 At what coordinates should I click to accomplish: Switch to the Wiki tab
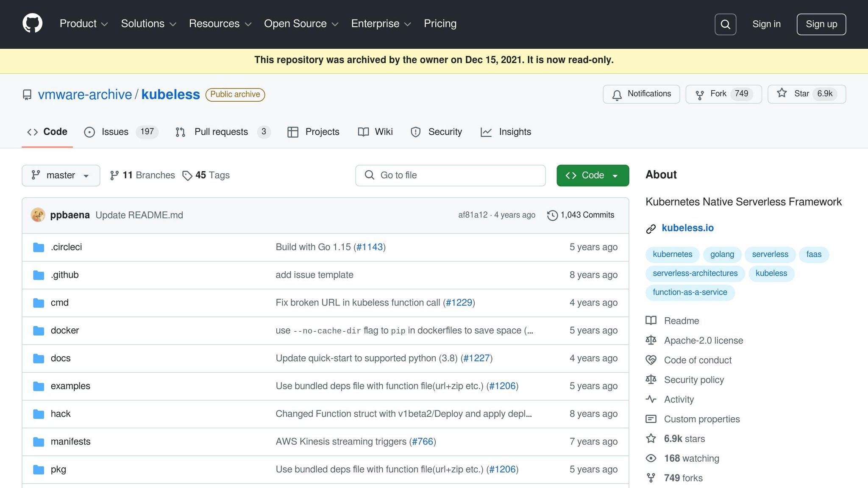click(375, 132)
